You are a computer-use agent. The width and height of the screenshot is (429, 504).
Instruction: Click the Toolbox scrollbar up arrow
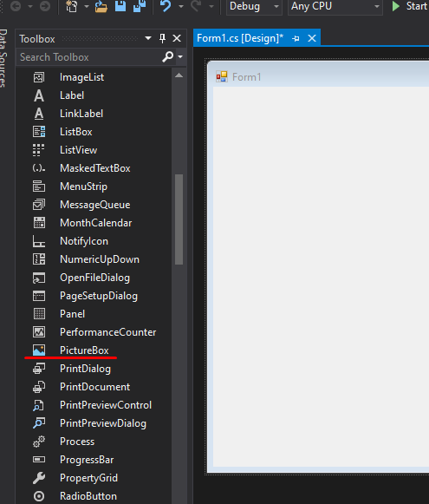[x=179, y=75]
